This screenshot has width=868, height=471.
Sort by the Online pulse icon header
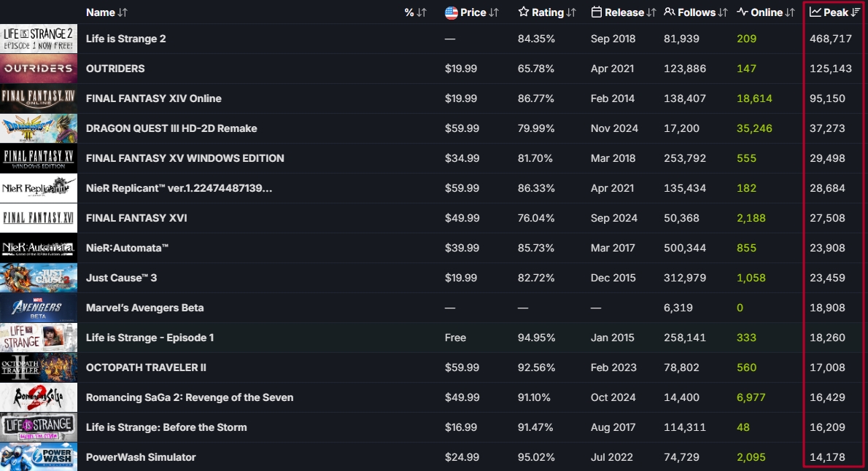pos(766,12)
